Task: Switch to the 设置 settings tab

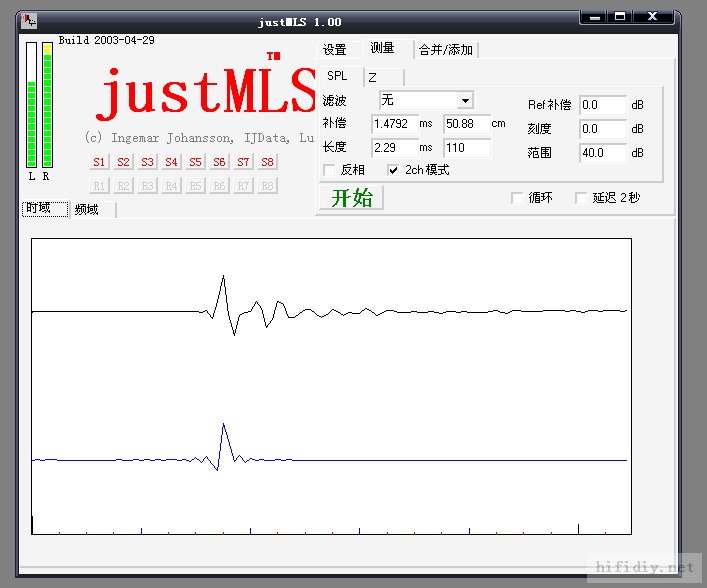Action: click(x=334, y=49)
